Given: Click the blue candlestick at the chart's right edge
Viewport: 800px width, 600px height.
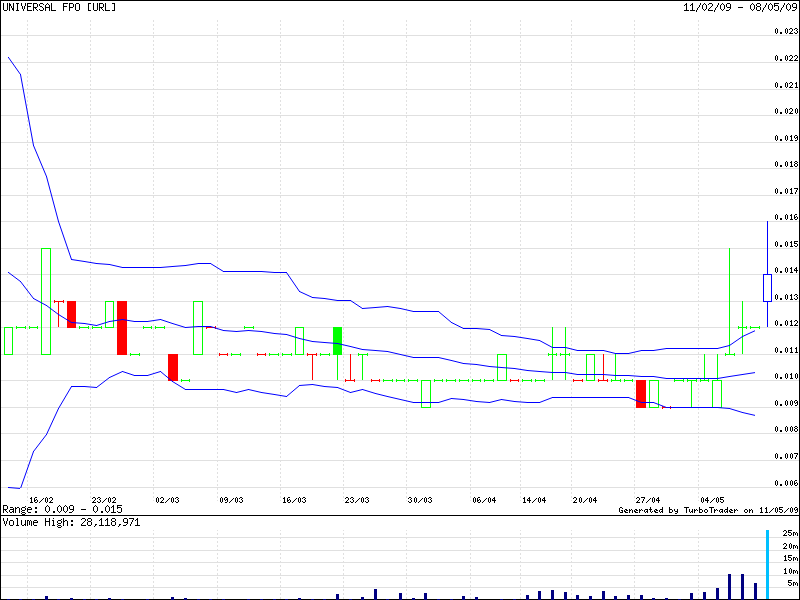Looking at the screenshot, I should [x=767, y=288].
